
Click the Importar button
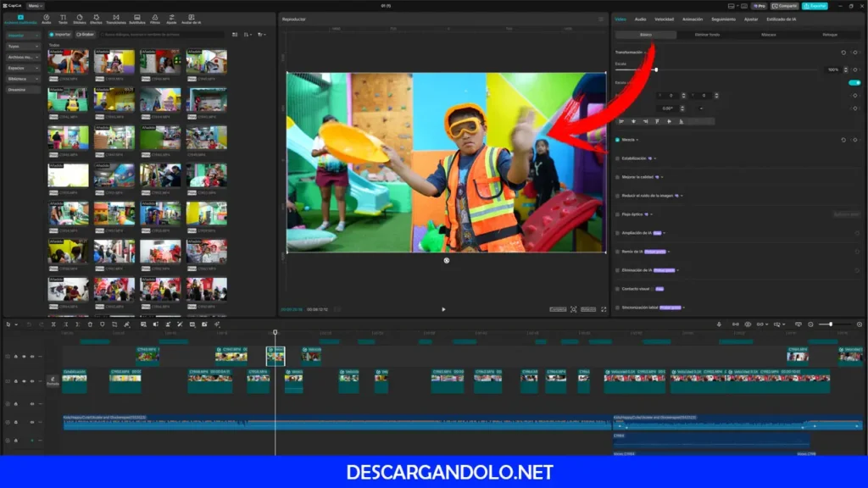pos(61,35)
